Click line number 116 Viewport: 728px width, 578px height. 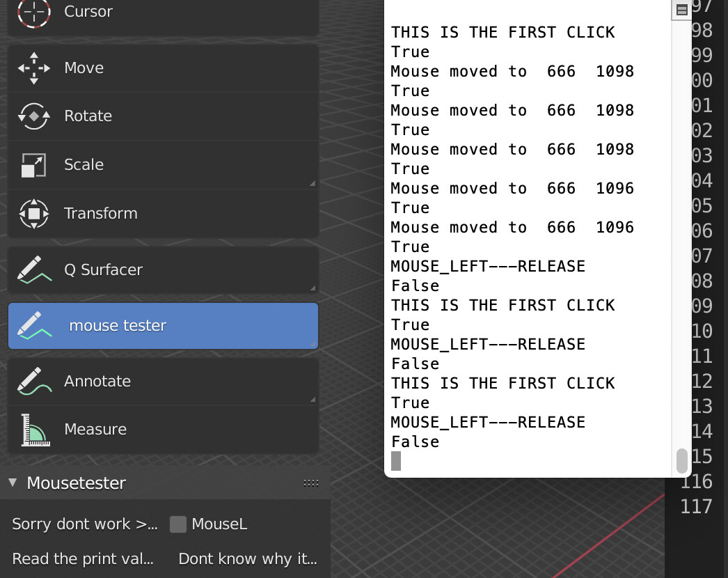[697, 481]
